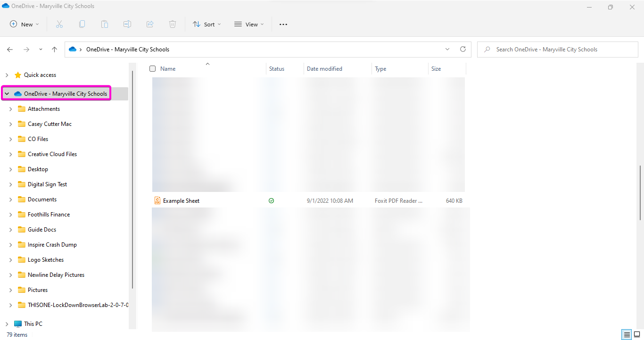Click the OneDrive cloud icon in address bar

(73, 50)
